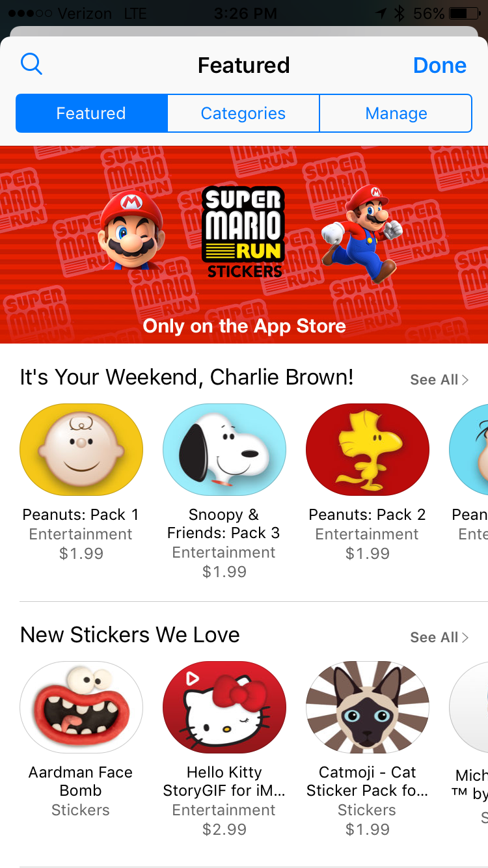Tap the Peanuts: Pack 2 title text
This screenshot has height=868, width=488.
click(368, 515)
